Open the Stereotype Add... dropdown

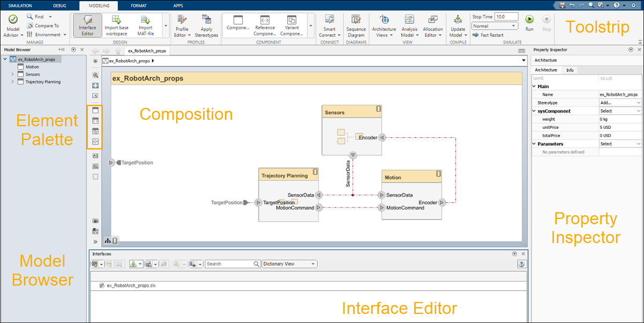(620, 102)
